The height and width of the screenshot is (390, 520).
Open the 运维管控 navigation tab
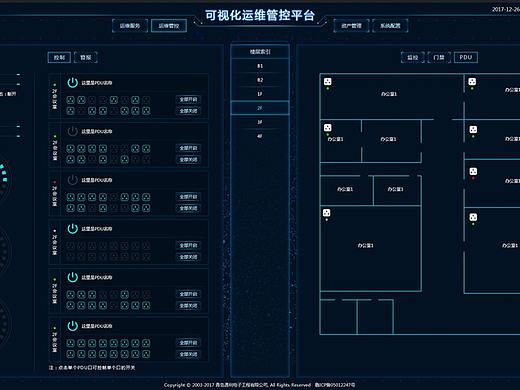169,26
